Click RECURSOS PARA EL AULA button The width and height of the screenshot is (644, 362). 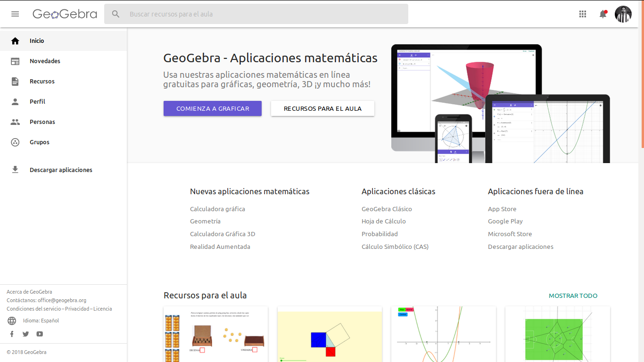(322, 108)
